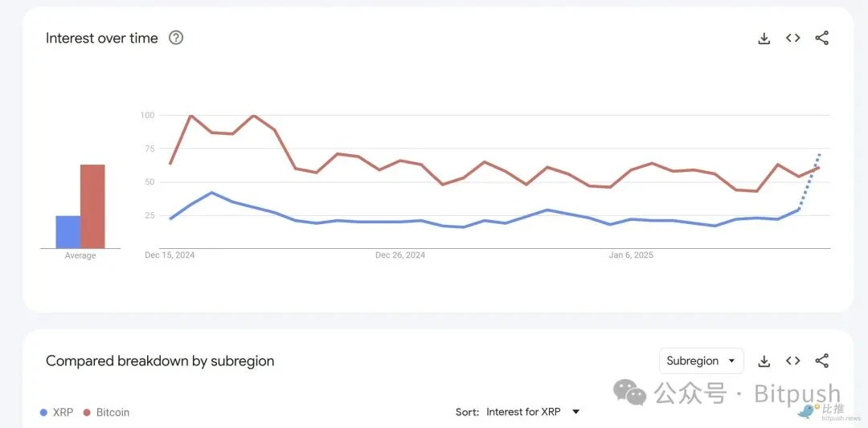868x428 pixels.
Task: Select the Bitcoin legend label
Action: 113,413
